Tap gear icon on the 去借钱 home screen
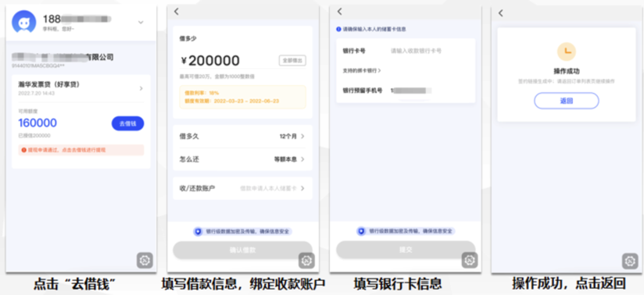This screenshot has width=644, height=295. (x=145, y=260)
